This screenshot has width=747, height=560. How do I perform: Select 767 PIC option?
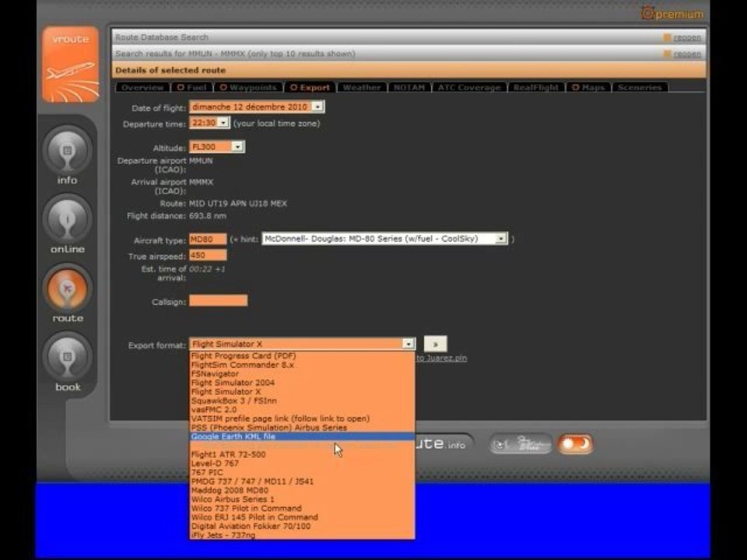click(302, 472)
